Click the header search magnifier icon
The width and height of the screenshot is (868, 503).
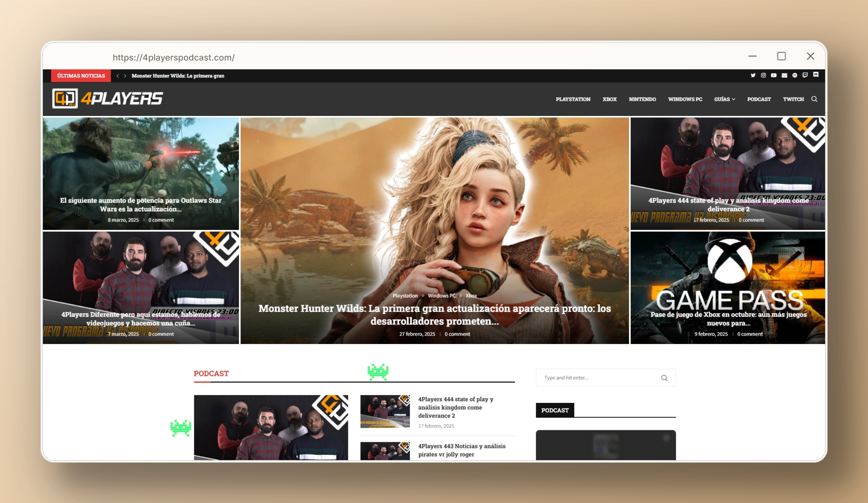[814, 99]
